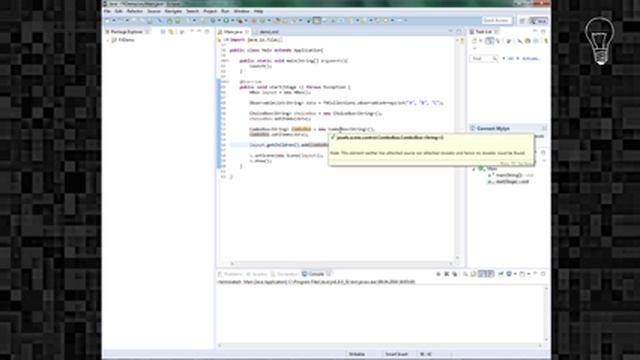Select the Task List tab

(x=484, y=32)
